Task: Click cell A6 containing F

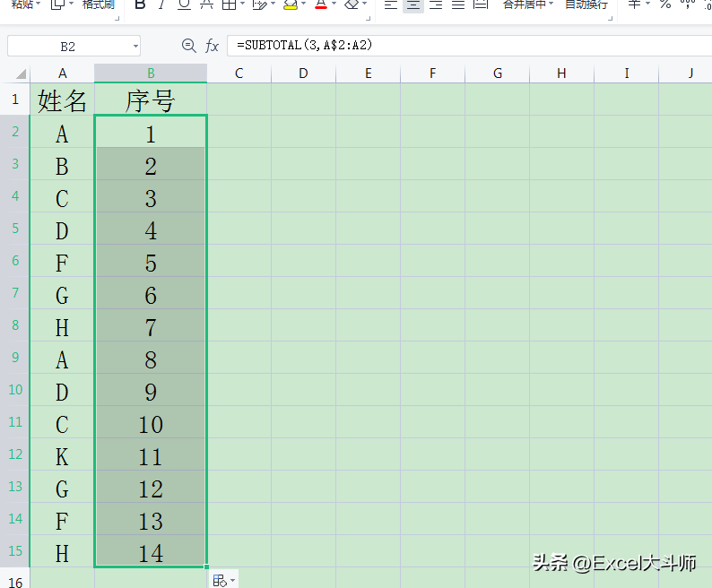Action: (x=63, y=261)
